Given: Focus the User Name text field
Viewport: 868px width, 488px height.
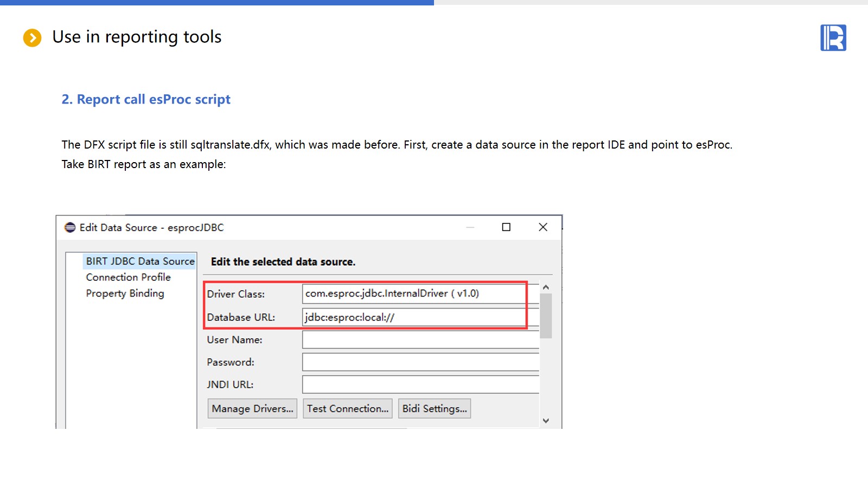Looking at the screenshot, I should click(420, 340).
